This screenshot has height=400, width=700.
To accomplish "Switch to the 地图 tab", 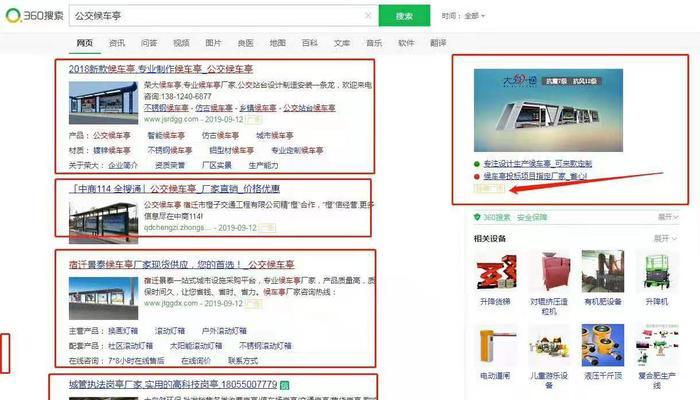I will [x=278, y=43].
